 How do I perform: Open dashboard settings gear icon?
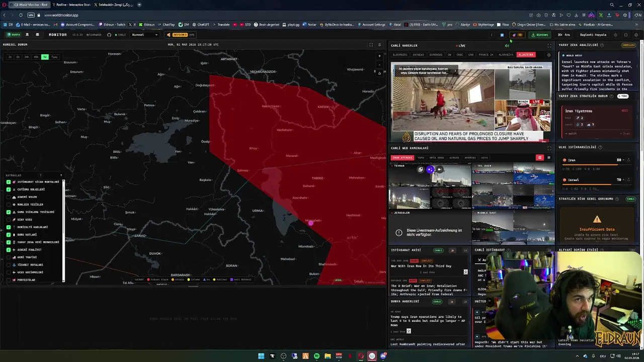636,35
